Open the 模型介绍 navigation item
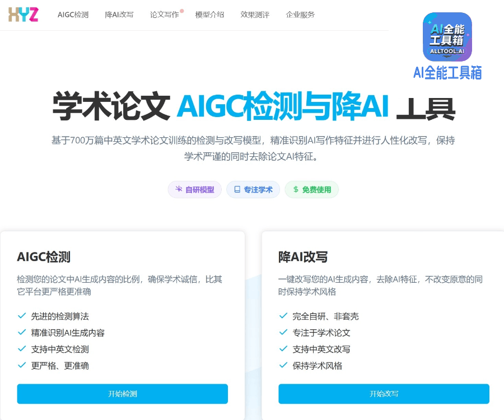The width and height of the screenshot is (504, 420). click(x=209, y=15)
